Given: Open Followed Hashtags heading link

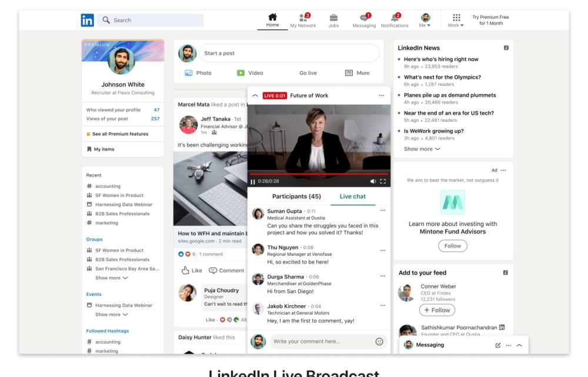Looking at the screenshot, I should [108, 331].
